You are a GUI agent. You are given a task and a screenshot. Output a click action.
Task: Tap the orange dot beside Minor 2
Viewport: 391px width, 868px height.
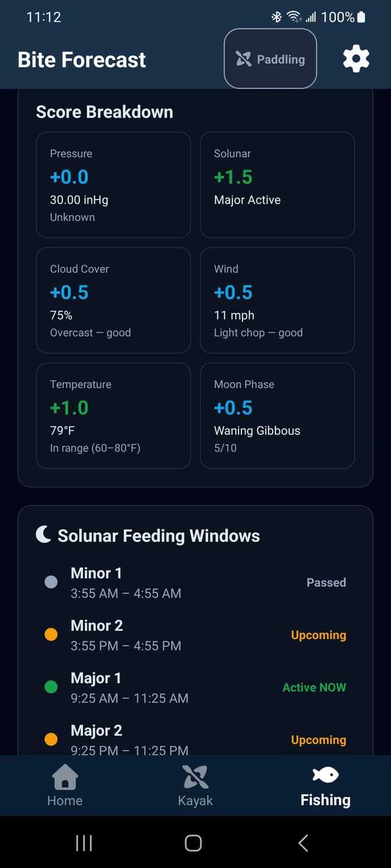(x=51, y=634)
